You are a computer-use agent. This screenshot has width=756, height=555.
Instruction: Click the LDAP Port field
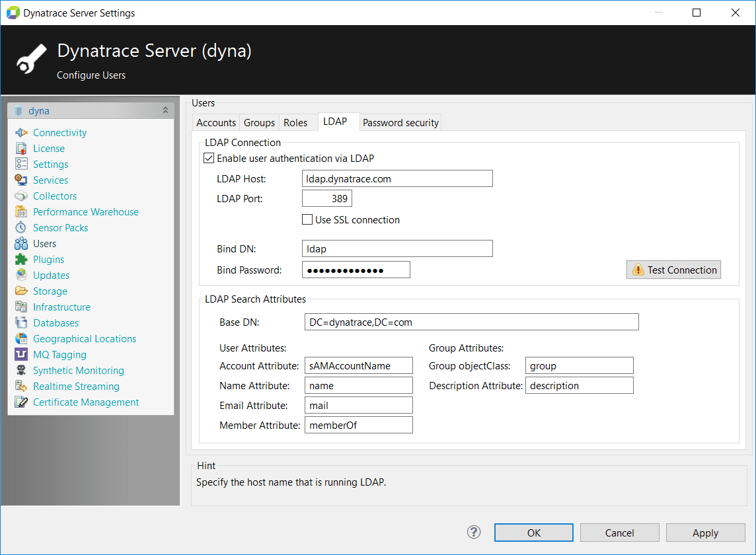tap(327, 198)
